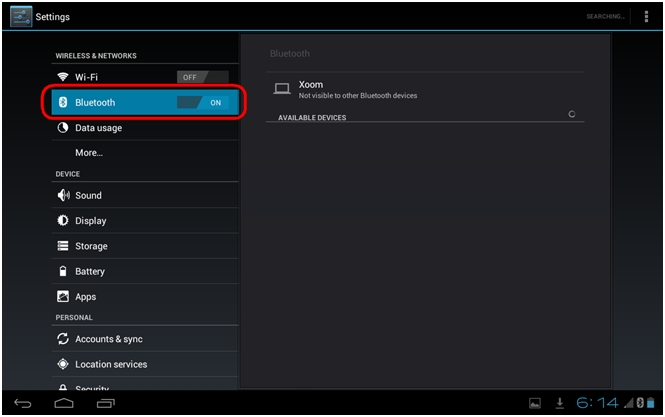Tap the Back navigation arrow
This screenshot has height=417, width=665.
(23, 403)
